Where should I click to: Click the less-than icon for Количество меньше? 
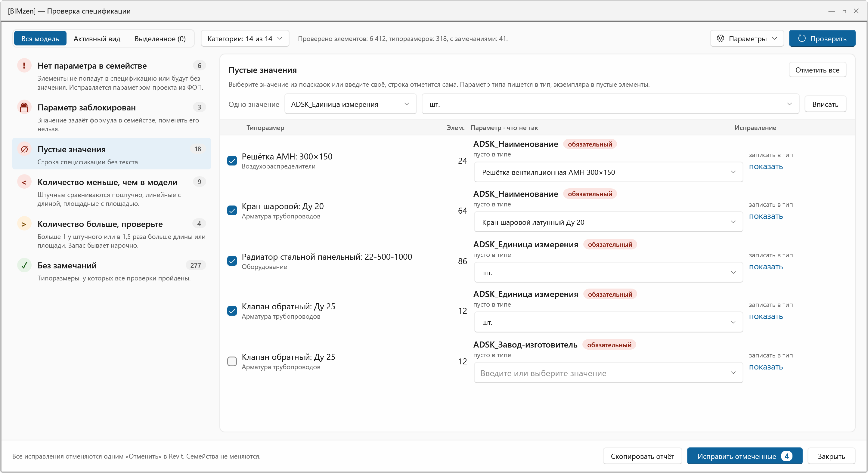coord(24,182)
